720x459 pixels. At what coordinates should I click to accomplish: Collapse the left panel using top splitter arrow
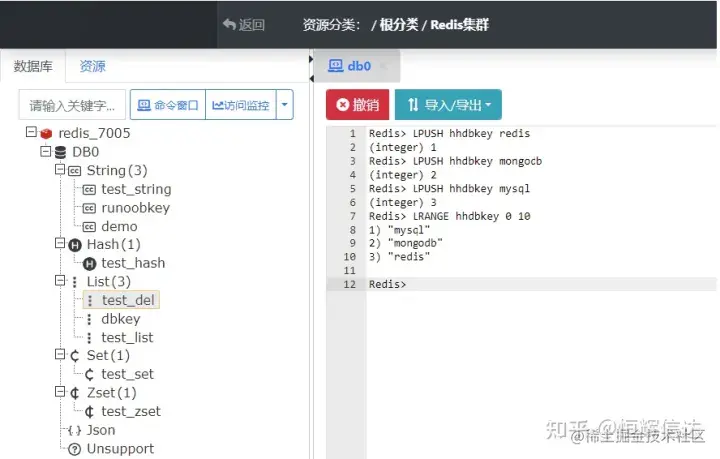311,59
